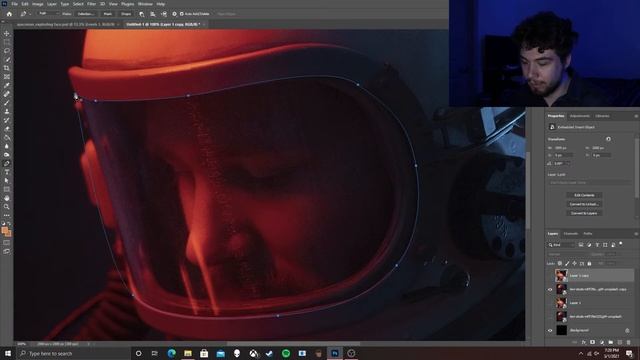This screenshot has width=640, height=360.
Task: Select the Rectangular Marquee tool
Action: [7, 42]
